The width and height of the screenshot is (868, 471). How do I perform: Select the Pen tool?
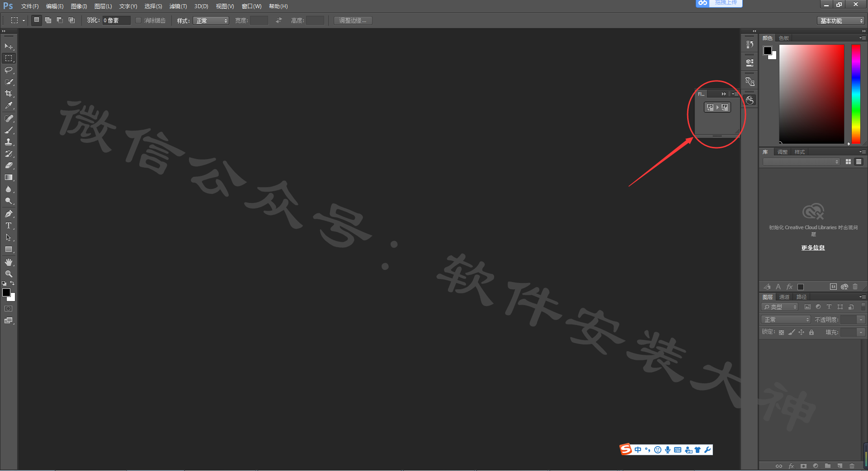[9, 214]
